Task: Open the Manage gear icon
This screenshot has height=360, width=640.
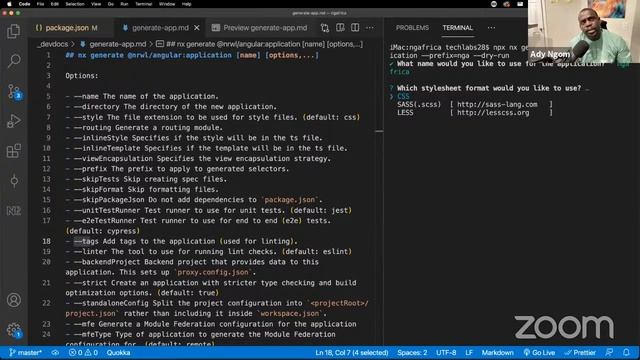Action: 14,329
